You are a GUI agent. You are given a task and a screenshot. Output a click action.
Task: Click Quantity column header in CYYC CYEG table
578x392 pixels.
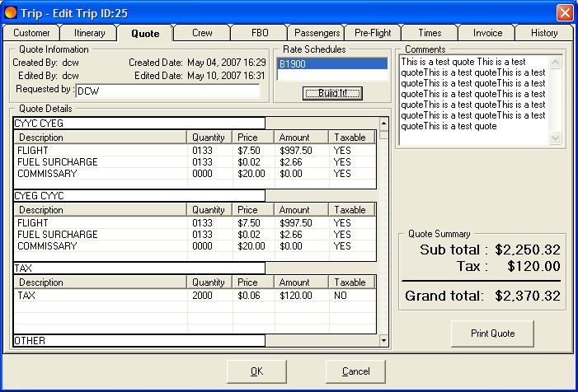coord(209,138)
